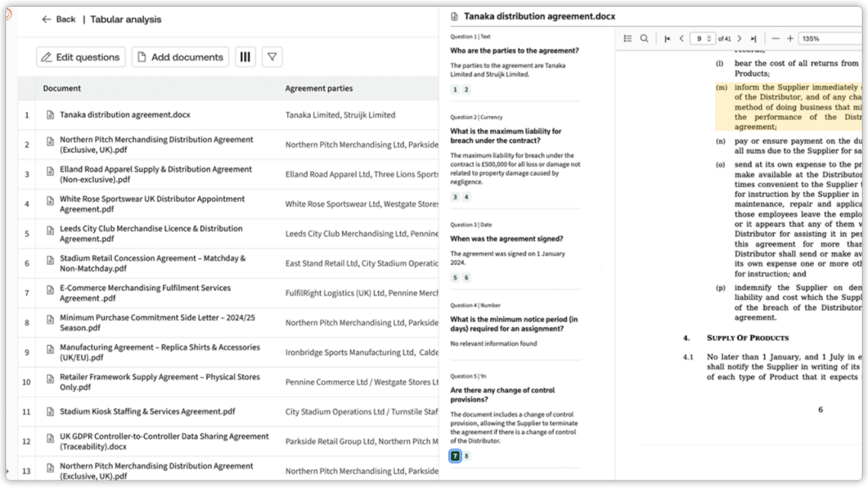
Task: Jump to last page of document
Action: [753, 39]
